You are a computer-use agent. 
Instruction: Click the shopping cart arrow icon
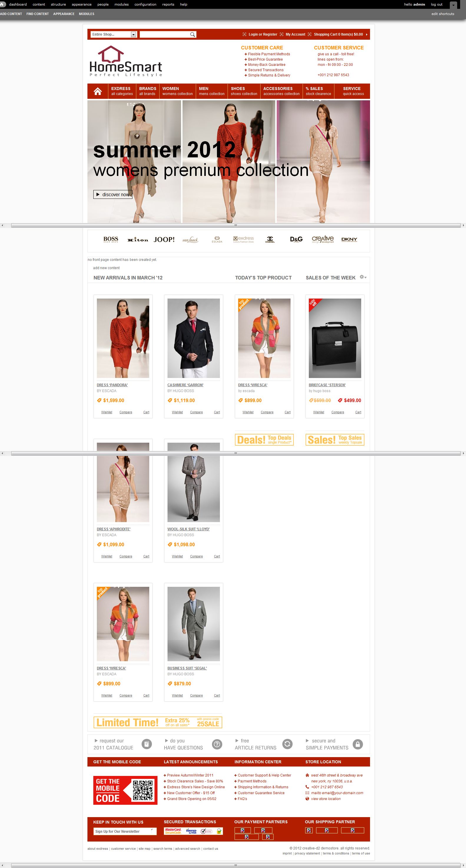pos(367,34)
